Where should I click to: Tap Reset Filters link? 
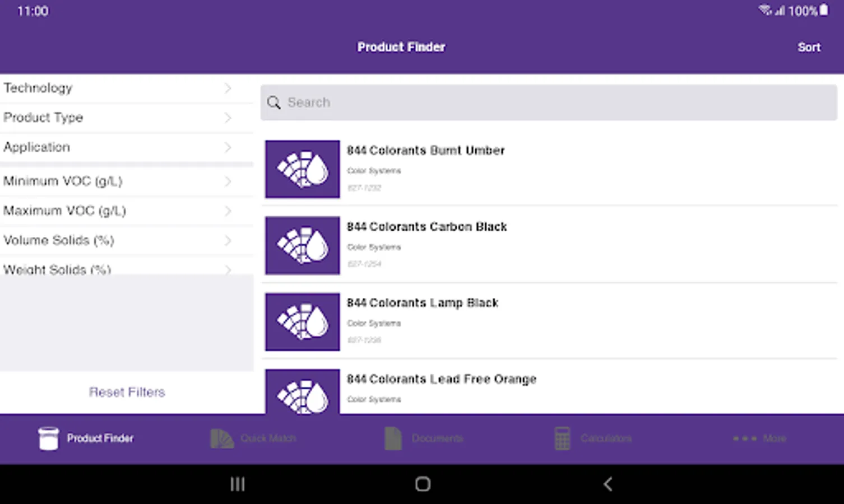(127, 392)
